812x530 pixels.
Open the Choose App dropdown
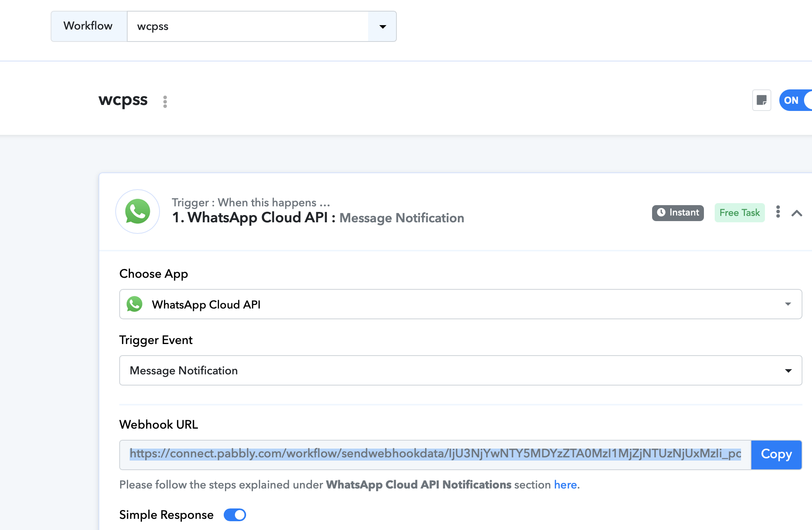[461, 304]
